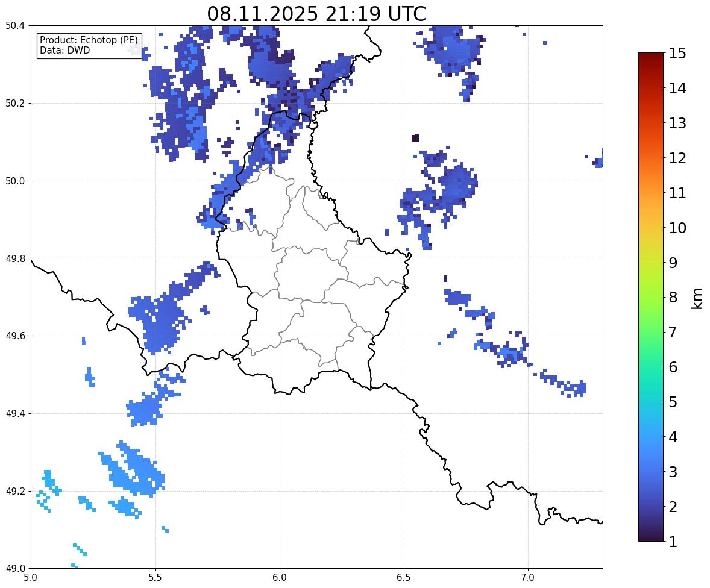
Task: Click the colorbar tick label '6'
Action: click(673, 367)
